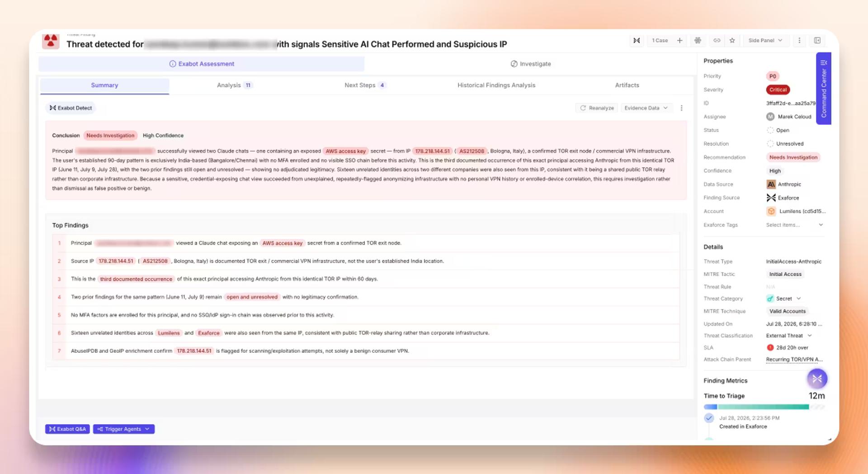Image resolution: width=868 pixels, height=474 pixels.
Task: Open the Analysis tab
Action: coord(234,85)
